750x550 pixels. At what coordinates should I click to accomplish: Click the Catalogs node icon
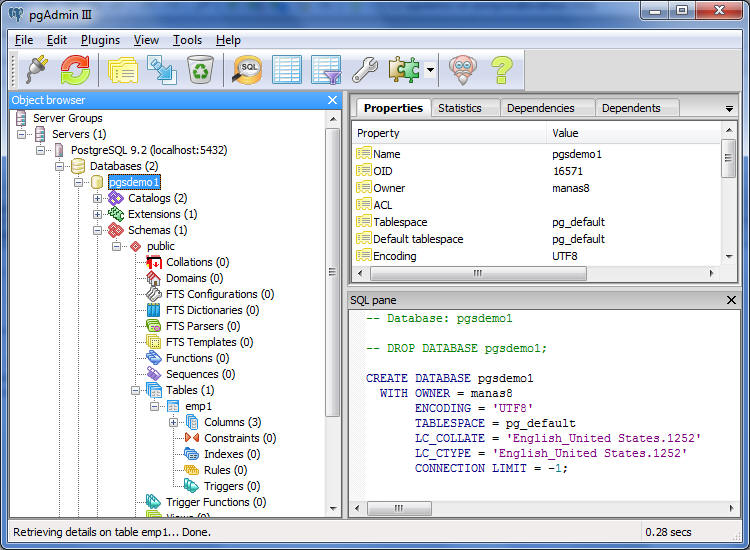(116, 198)
